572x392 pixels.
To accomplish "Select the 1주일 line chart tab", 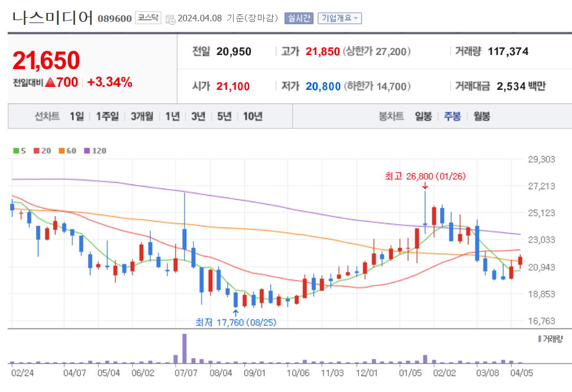I will click(x=107, y=116).
